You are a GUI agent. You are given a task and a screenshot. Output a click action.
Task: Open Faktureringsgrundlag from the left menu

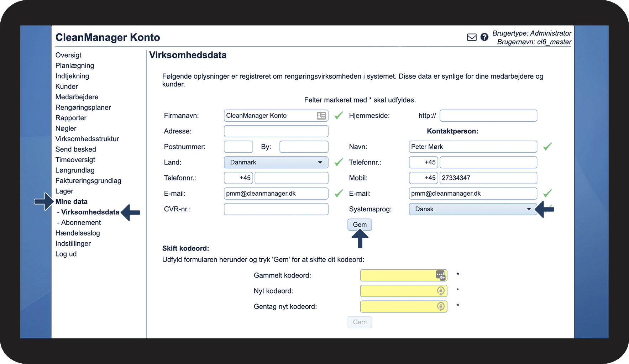tap(88, 181)
